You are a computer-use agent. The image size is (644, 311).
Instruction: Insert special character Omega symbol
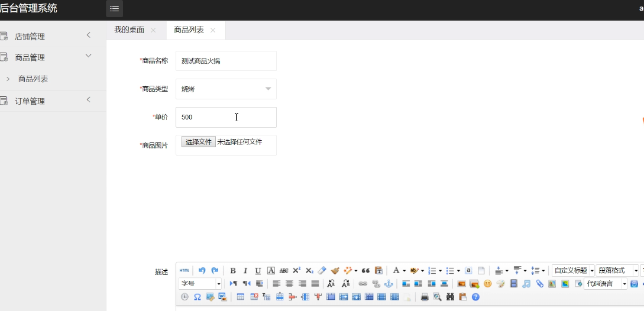(x=197, y=297)
